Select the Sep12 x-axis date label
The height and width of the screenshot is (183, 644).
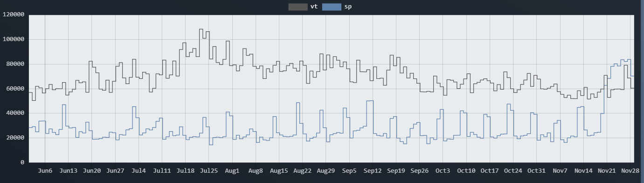click(373, 171)
